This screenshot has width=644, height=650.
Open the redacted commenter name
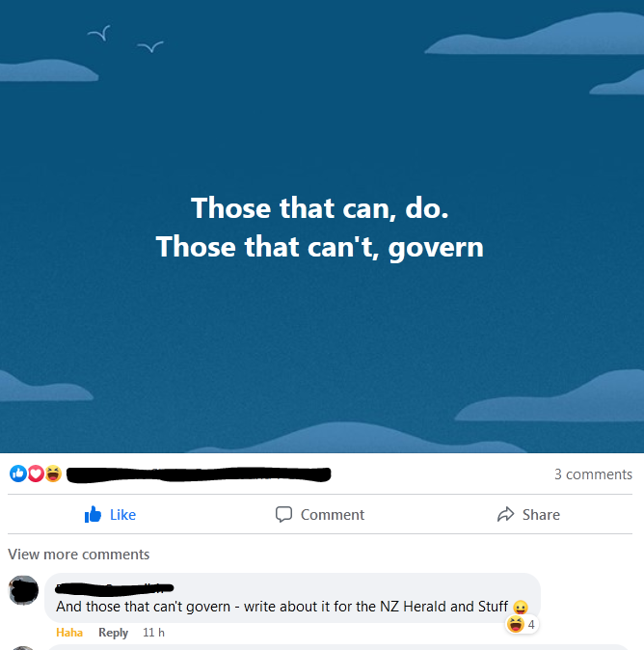click(x=115, y=588)
